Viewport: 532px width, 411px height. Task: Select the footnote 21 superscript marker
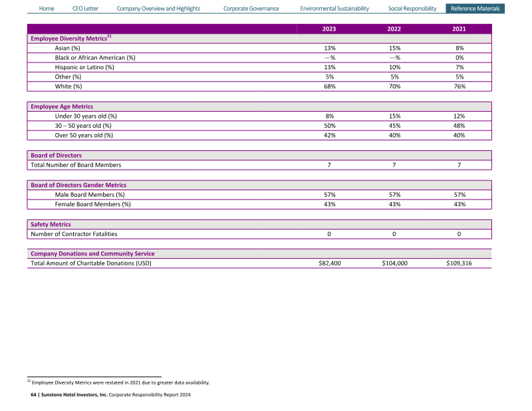pos(109,37)
